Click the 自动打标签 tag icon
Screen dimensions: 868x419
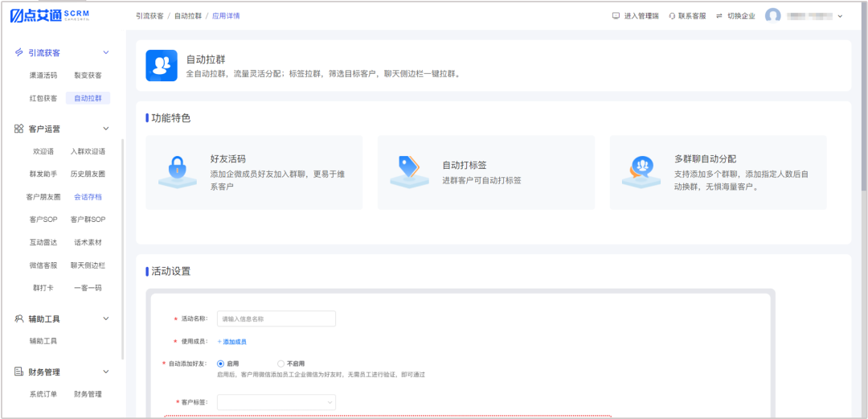(x=409, y=172)
